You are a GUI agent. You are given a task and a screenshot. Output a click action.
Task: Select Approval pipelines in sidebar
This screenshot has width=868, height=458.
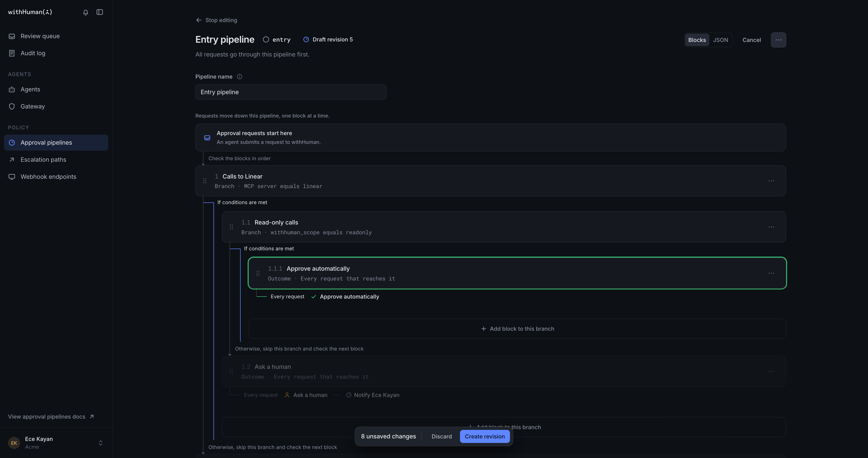click(x=56, y=142)
